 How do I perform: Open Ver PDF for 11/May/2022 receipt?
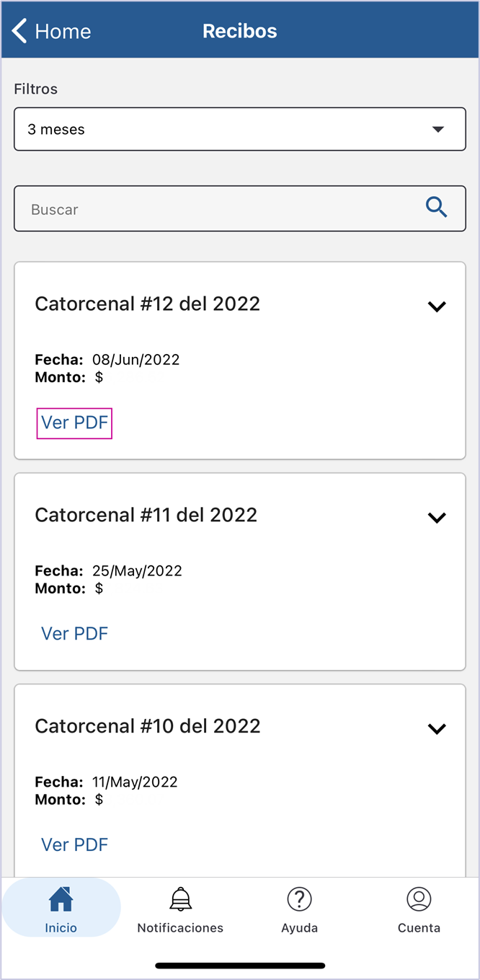[x=74, y=845]
